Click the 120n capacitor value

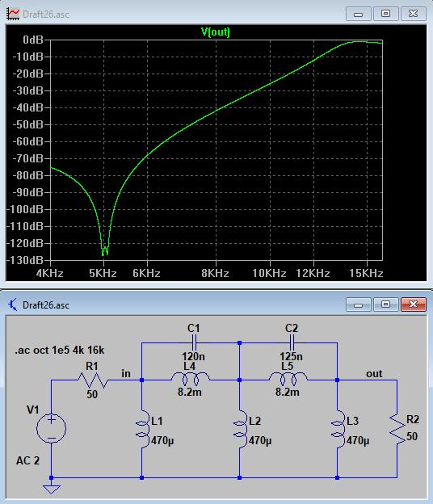[x=194, y=356]
